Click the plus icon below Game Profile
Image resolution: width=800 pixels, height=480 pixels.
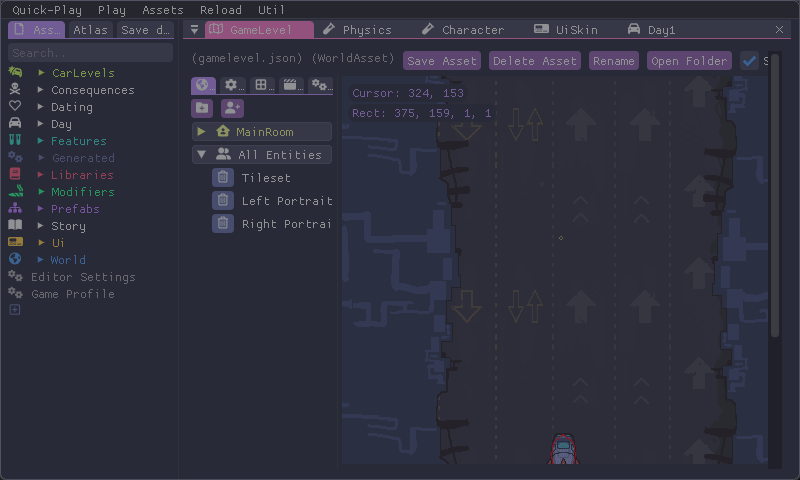14,310
